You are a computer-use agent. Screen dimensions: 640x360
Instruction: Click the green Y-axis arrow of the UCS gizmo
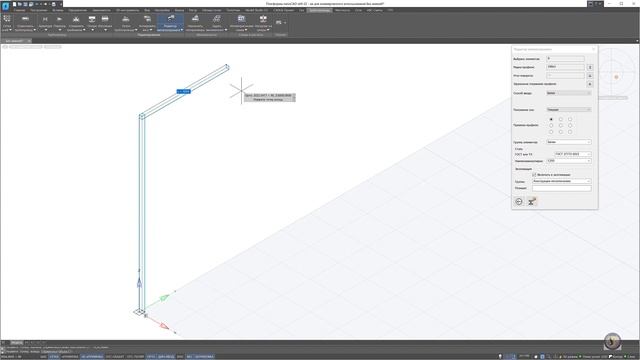164,298
